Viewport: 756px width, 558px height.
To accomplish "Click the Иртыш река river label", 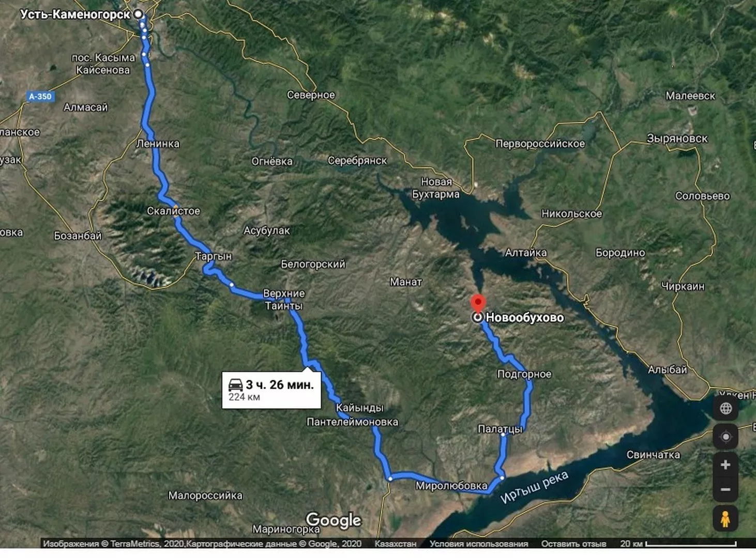I will point(534,487).
